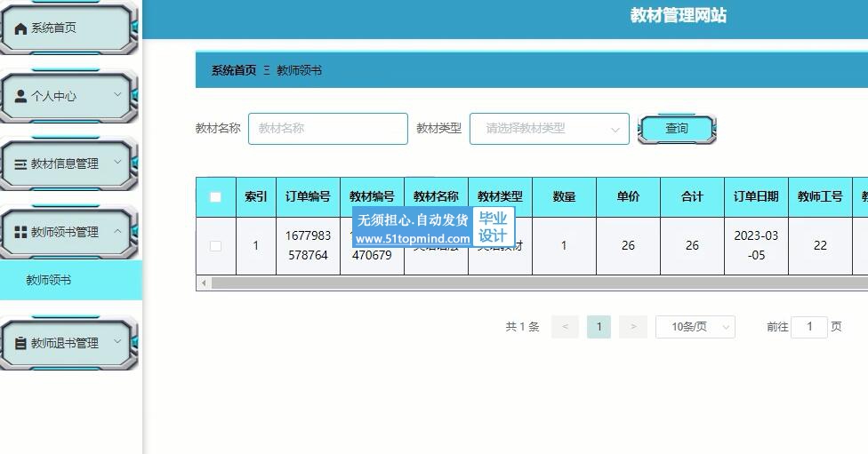Viewport: 868px width, 454px height.
Task: Click the 订单日期 column header
Action: tap(756, 197)
